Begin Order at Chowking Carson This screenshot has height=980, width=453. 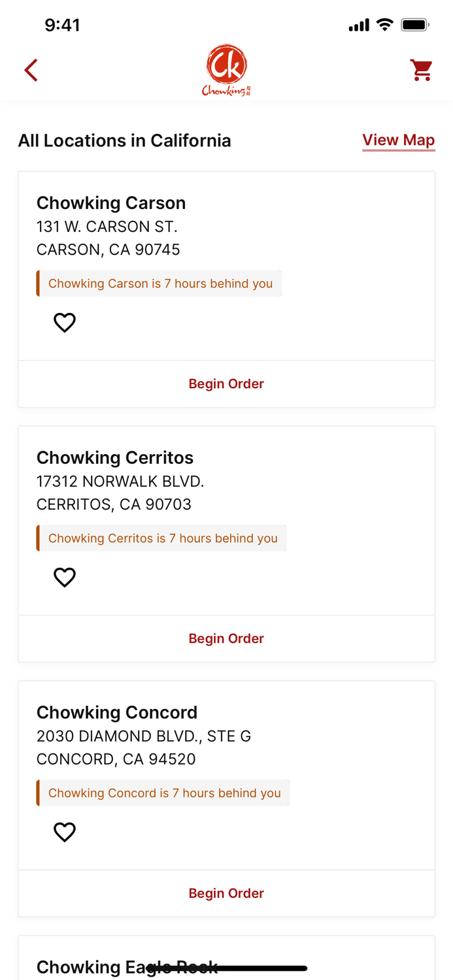[226, 384]
